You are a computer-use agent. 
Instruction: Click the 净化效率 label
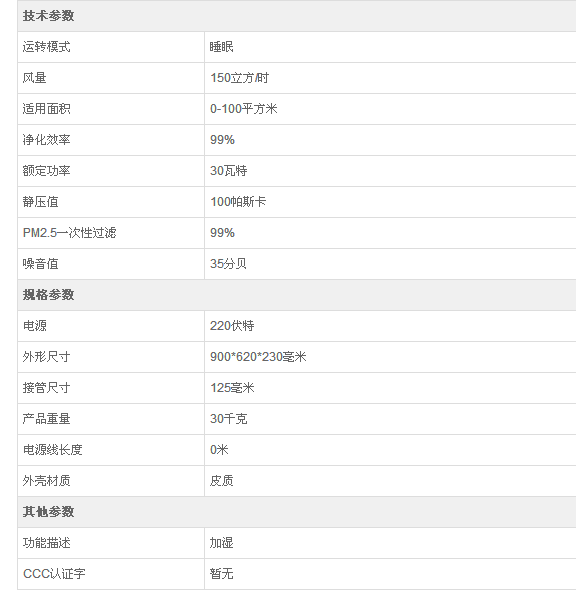coord(46,140)
